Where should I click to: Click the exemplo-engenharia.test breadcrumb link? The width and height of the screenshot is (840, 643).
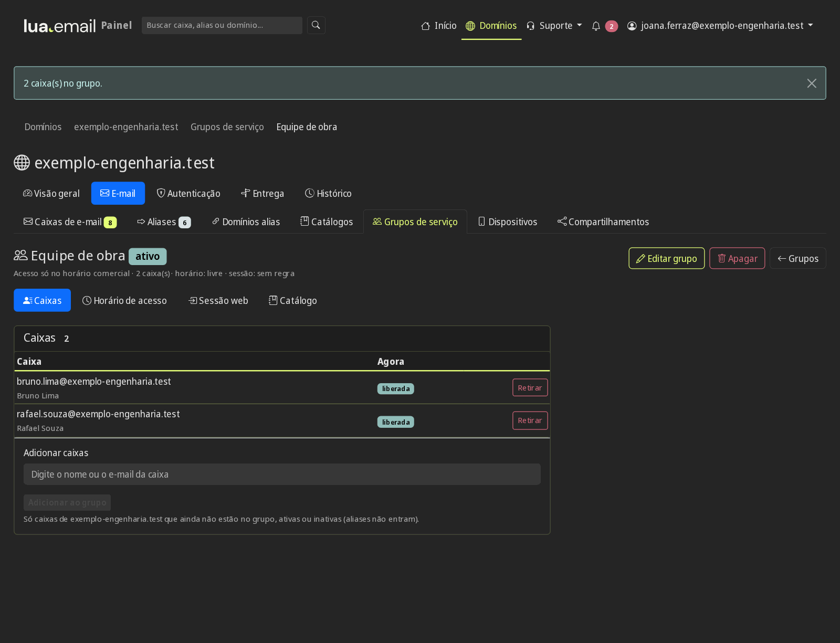click(126, 127)
